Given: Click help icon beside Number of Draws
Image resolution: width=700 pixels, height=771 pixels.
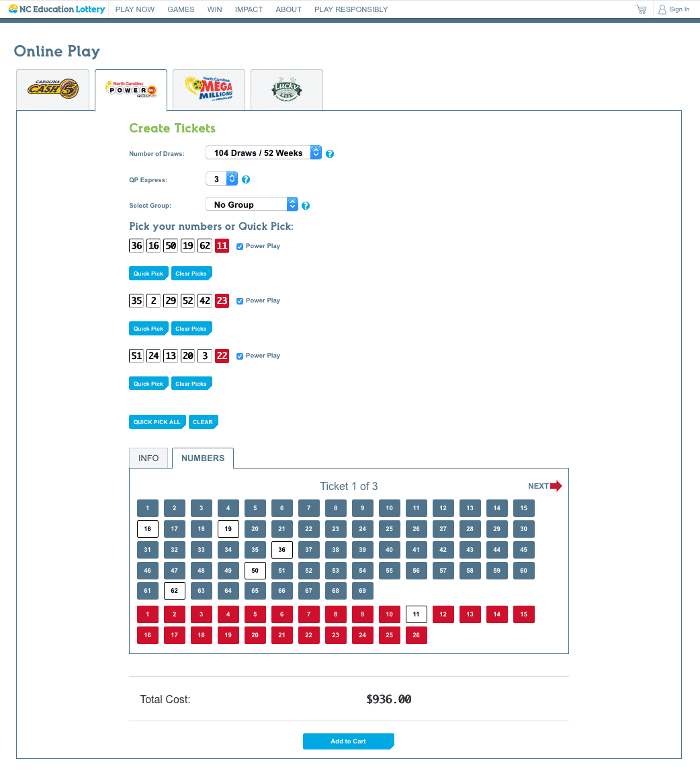Looking at the screenshot, I should pyautogui.click(x=330, y=154).
